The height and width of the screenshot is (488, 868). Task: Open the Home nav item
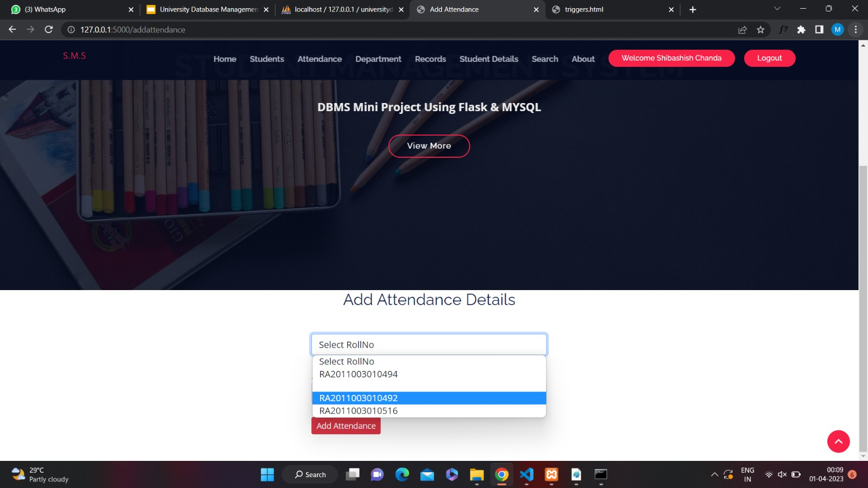(225, 59)
